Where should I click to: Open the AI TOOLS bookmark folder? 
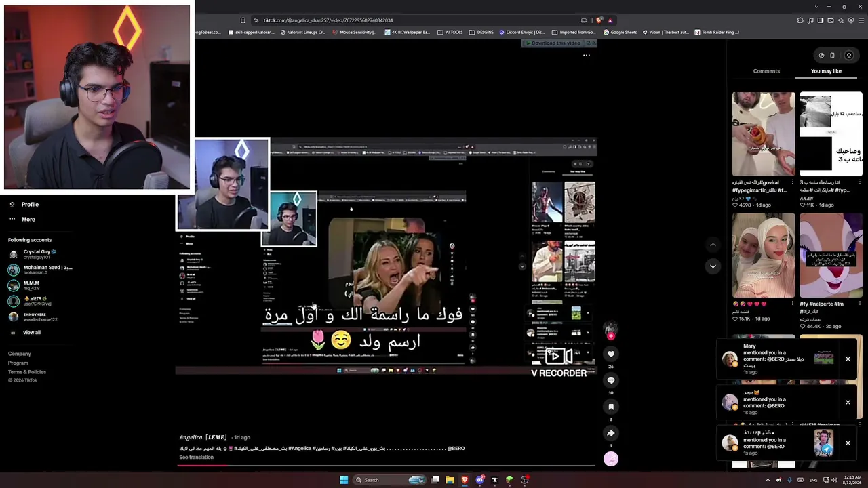[450, 32]
